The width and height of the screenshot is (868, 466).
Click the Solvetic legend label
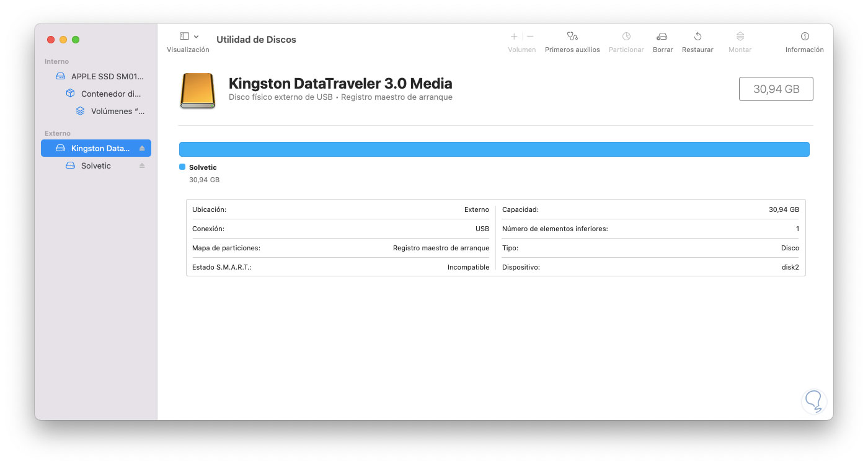203,167
